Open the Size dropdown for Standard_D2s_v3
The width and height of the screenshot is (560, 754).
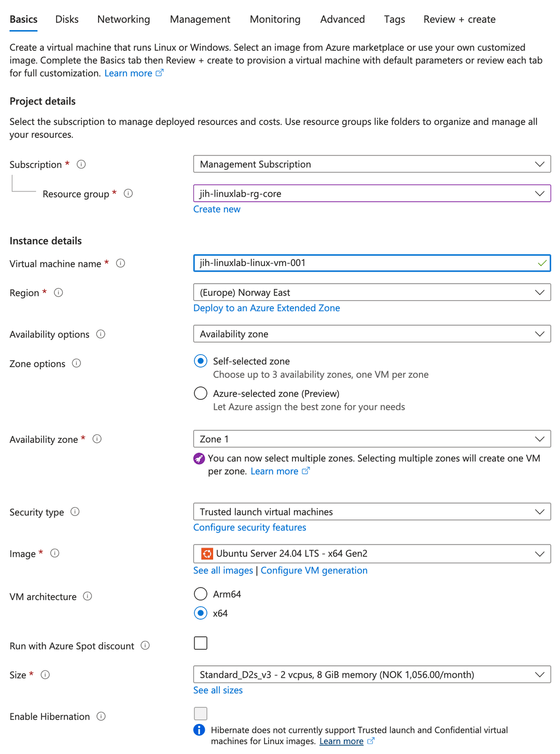[371, 675]
